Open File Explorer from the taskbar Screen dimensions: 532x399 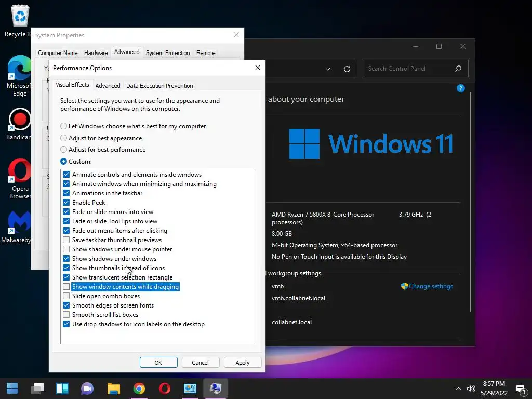point(114,389)
